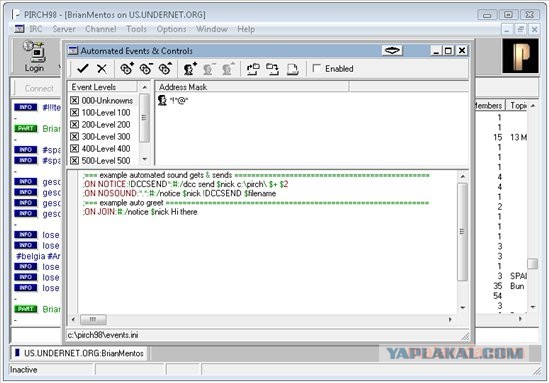The image size is (549, 383).
Task: Click the user icon beside *!*@* mask
Action: [x=162, y=100]
